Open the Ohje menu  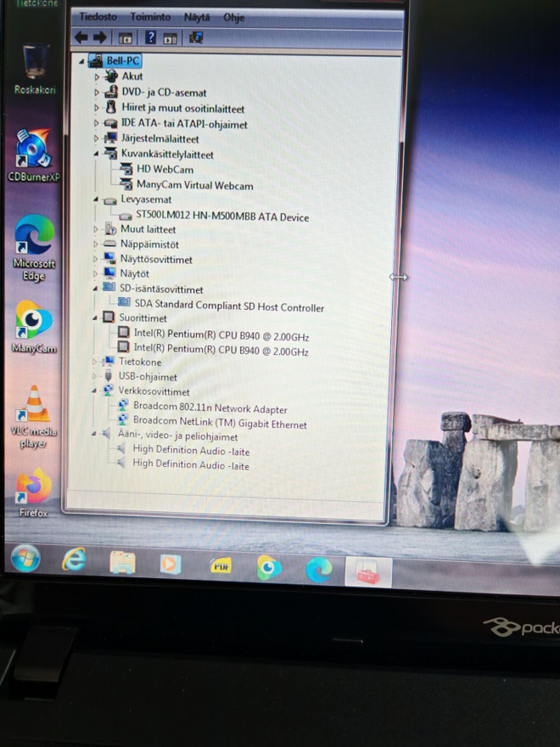[x=233, y=18]
